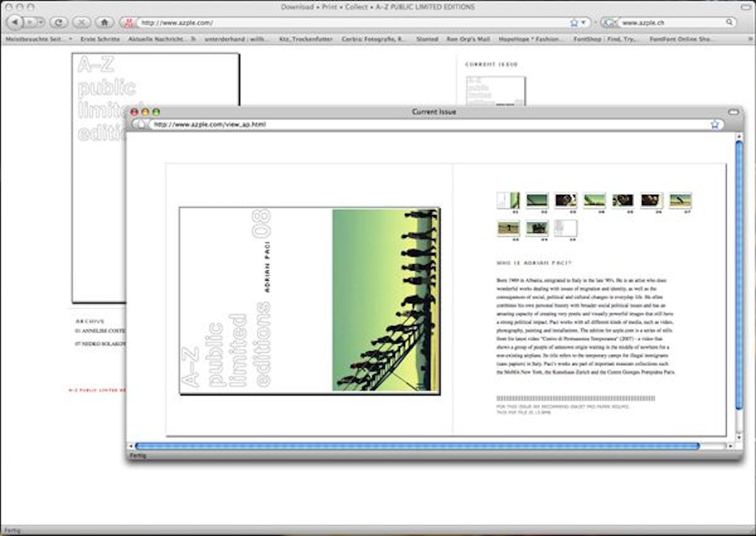Screen dimensions: 756x536
Task: Click the toolbar pill button in popup title bar
Action: click(732, 112)
